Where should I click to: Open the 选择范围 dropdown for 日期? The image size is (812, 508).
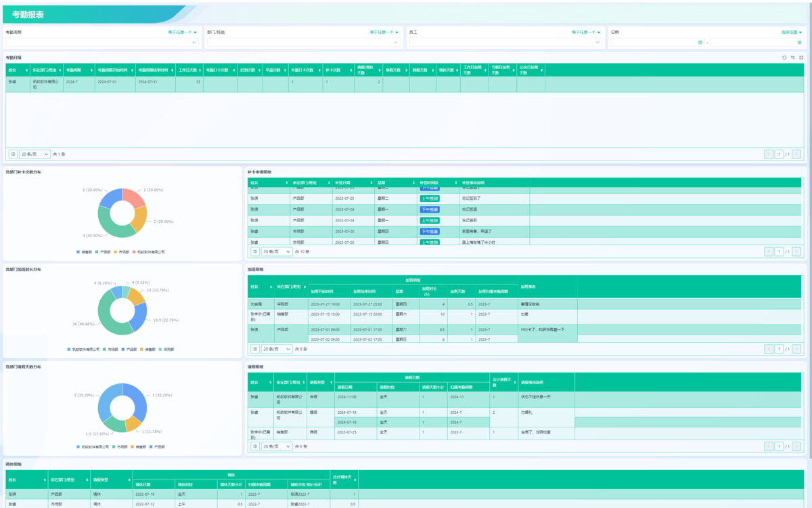coord(791,32)
